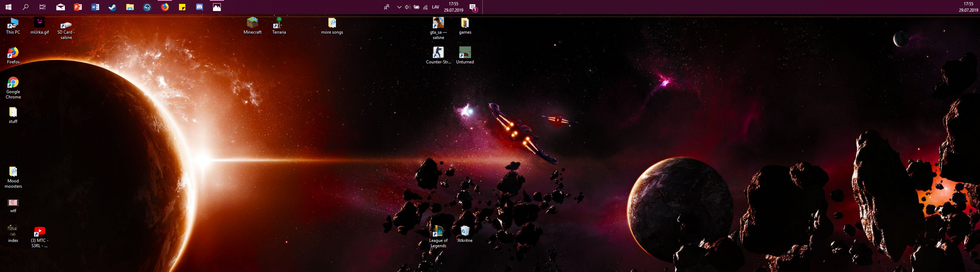Select Minecraft desktop shortcut
Image resolution: width=980 pixels, height=272 pixels.
click(253, 26)
